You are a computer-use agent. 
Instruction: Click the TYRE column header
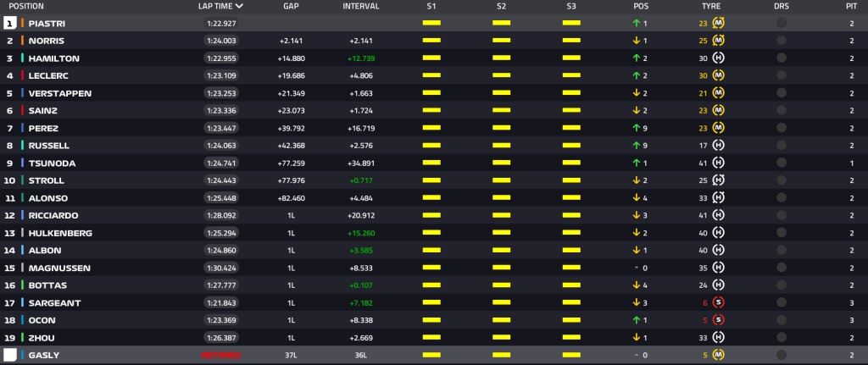[x=711, y=7]
